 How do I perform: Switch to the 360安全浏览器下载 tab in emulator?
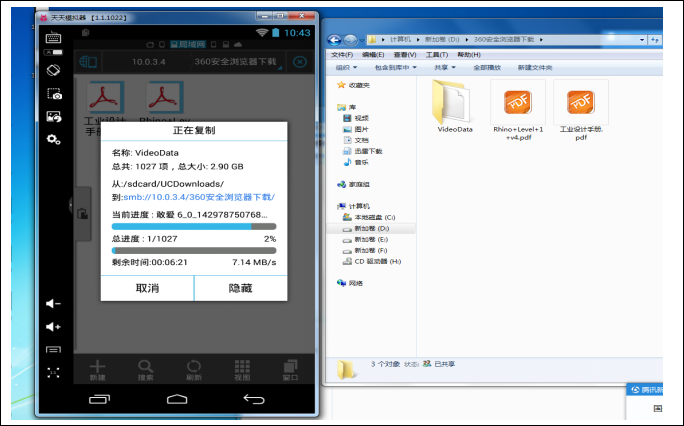236,62
